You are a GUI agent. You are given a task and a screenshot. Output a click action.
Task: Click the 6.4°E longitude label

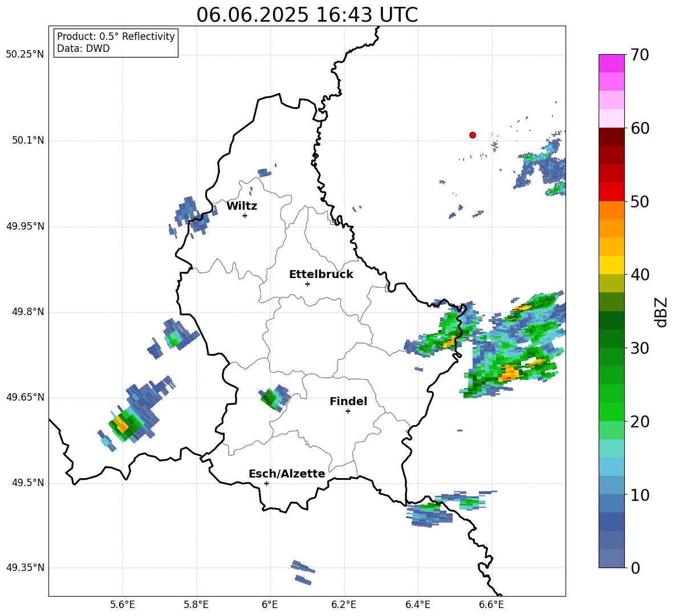coord(417,605)
